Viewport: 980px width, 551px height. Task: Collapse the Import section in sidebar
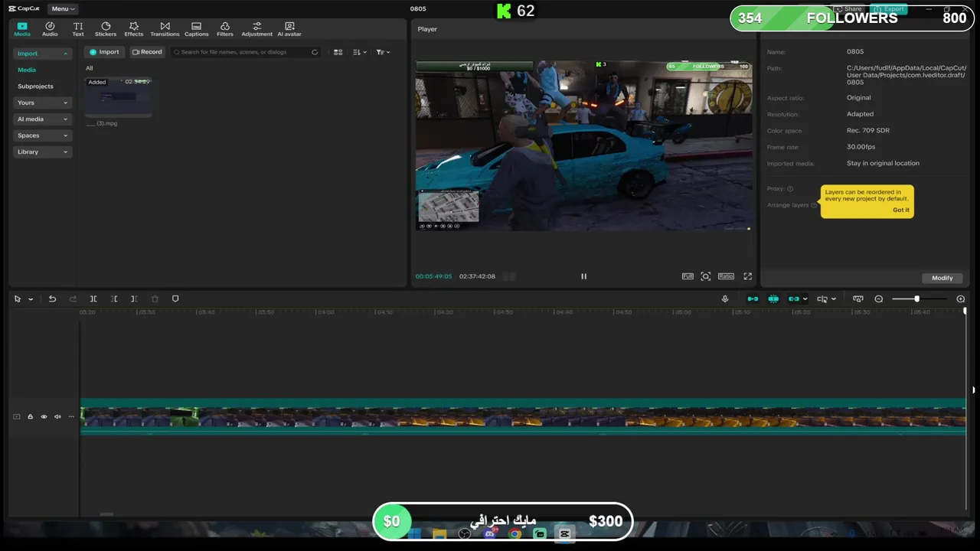tap(43, 54)
